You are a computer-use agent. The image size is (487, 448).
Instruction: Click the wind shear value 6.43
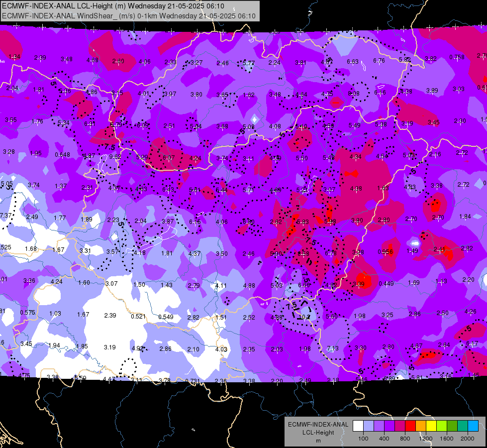point(168,190)
